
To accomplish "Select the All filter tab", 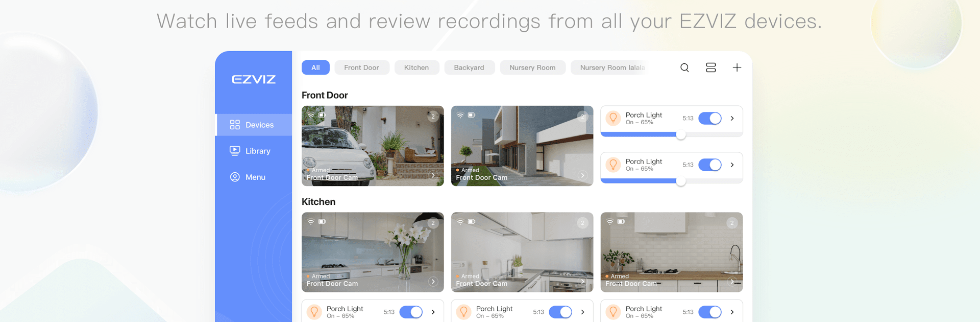I will point(315,67).
